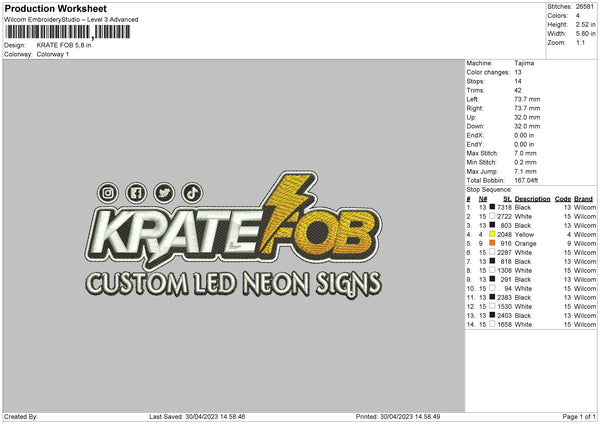Click the 'EndX:' label

click(475, 135)
